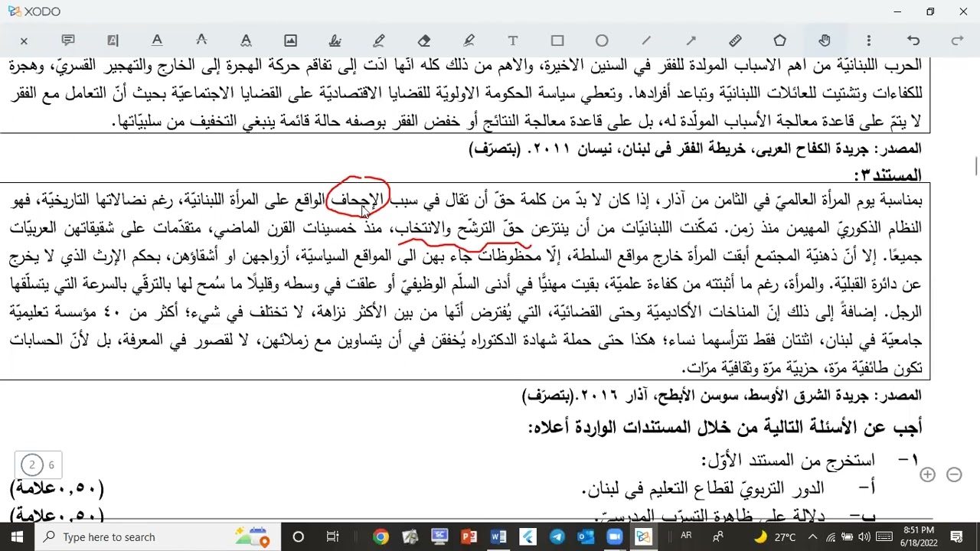Viewport: 980px width, 551px height.
Task: Select the eraser tool
Action: tap(423, 41)
